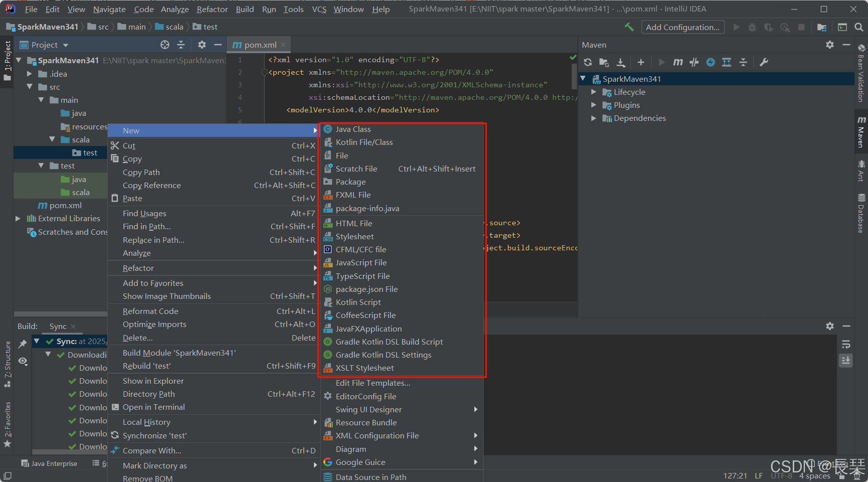Expand the .idea folder in project tree

coord(30,74)
